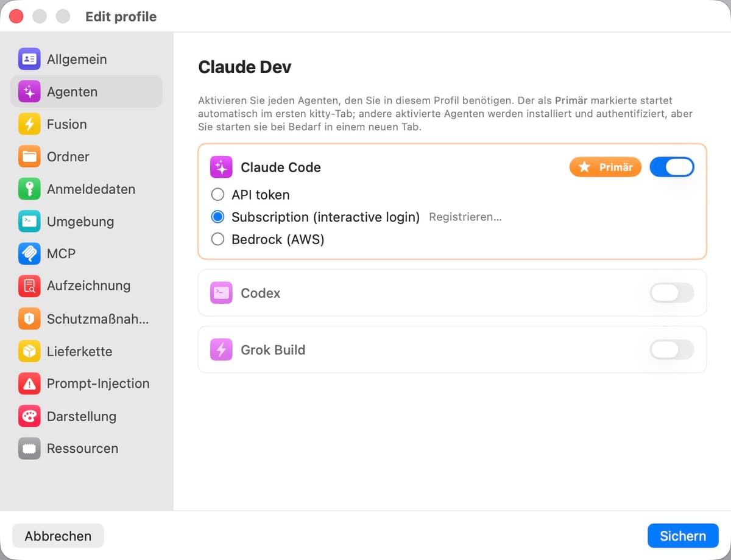Close the Edit profile window

[x=16, y=16]
